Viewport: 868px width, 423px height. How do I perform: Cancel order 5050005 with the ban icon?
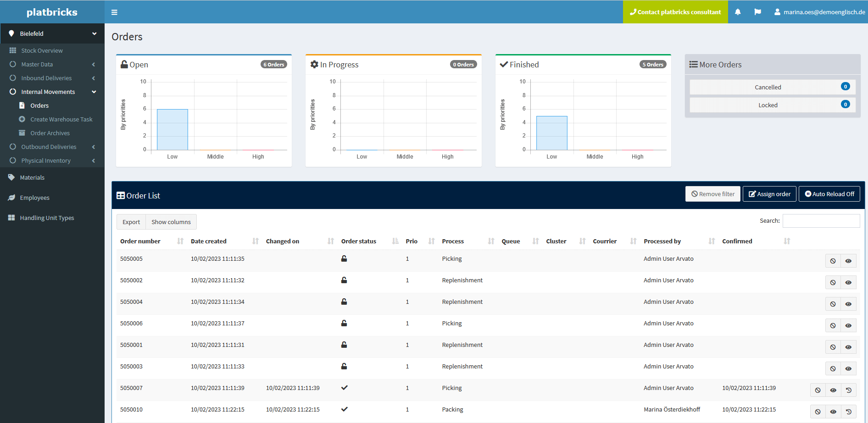tap(833, 261)
